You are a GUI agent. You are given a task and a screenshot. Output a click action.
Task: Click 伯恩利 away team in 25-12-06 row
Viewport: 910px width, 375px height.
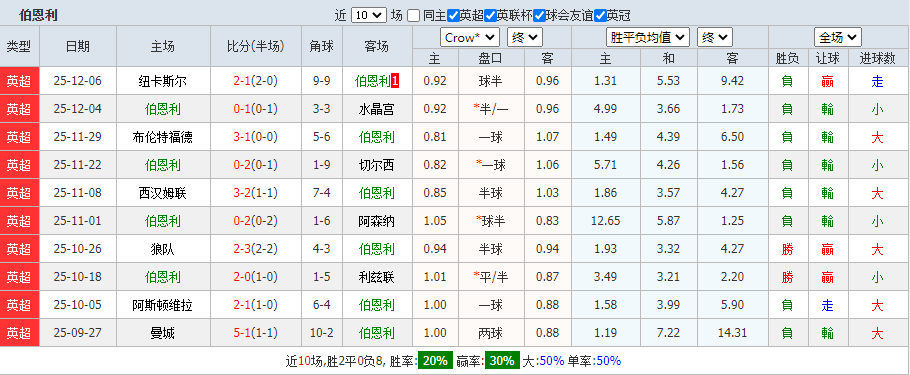(372, 81)
